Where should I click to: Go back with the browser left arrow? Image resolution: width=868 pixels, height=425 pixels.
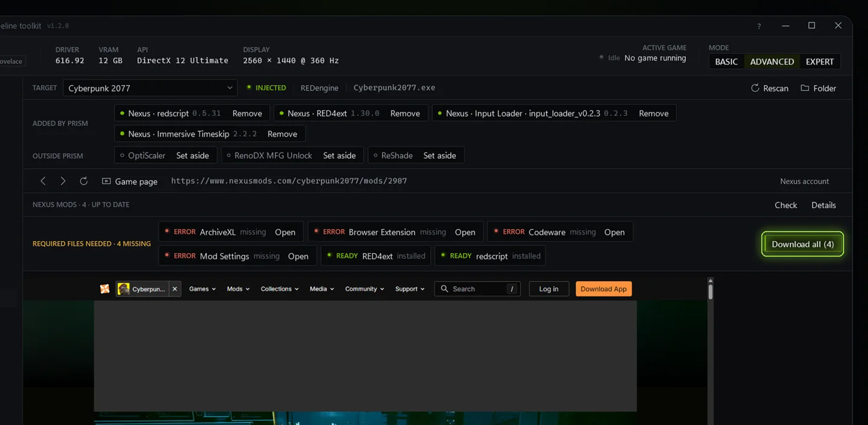click(x=43, y=181)
